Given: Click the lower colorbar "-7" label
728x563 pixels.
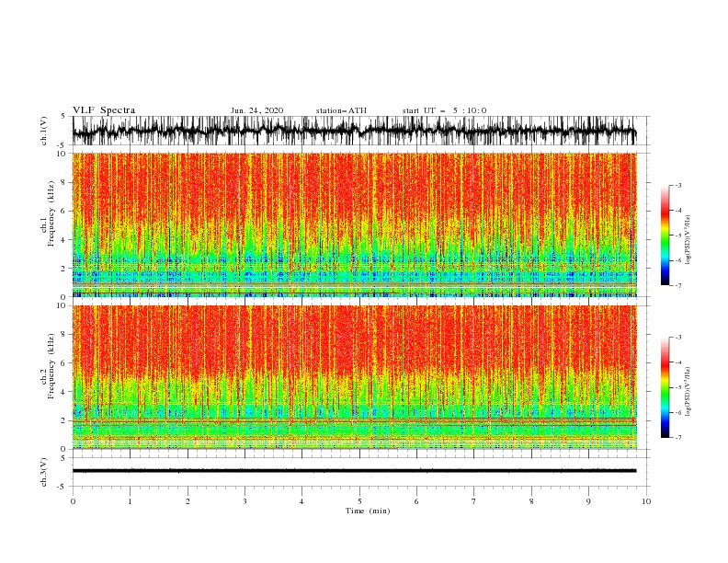Looking at the screenshot, I should pyautogui.click(x=677, y=437).
